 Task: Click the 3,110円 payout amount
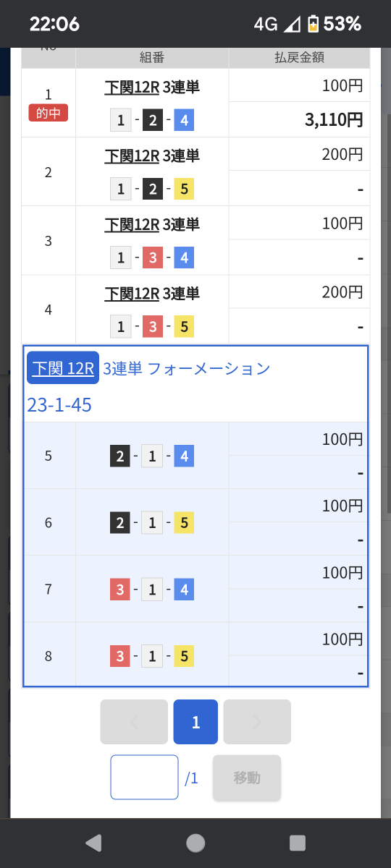coord(334,120)
